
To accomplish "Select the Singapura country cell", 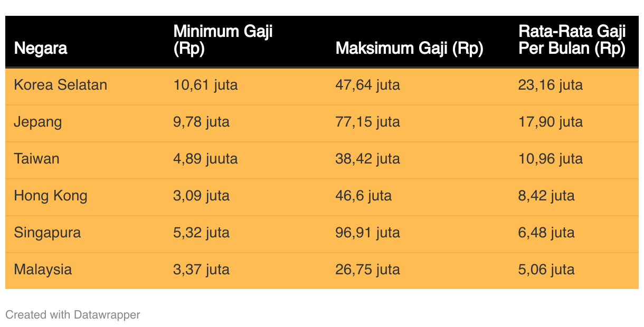I will point(48,233).
